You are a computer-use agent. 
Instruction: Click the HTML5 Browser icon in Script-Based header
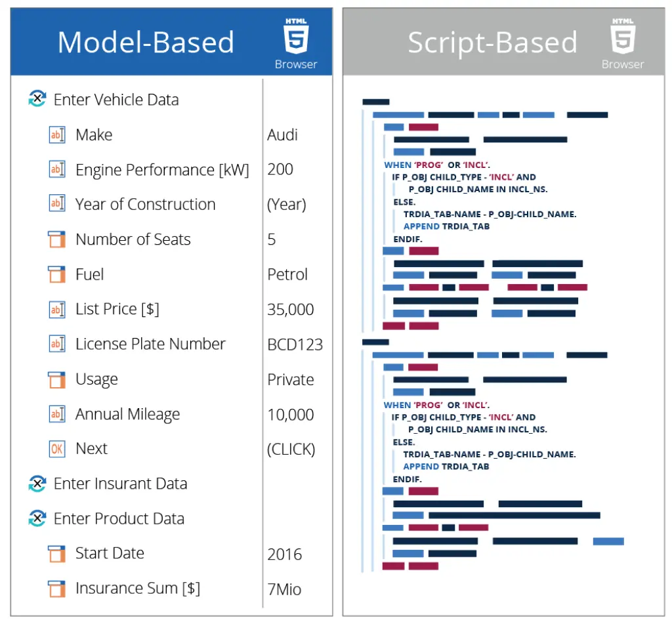click(x=622, y=42)
